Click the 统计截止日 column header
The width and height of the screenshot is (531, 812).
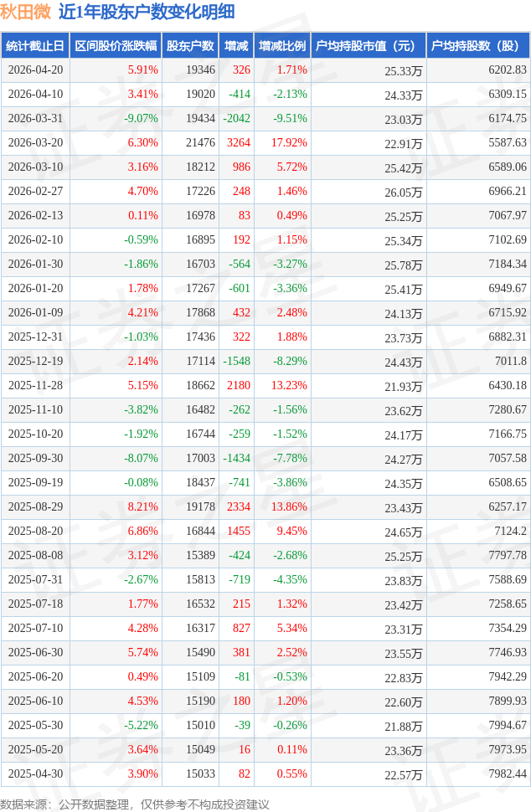tap(35, 46)
